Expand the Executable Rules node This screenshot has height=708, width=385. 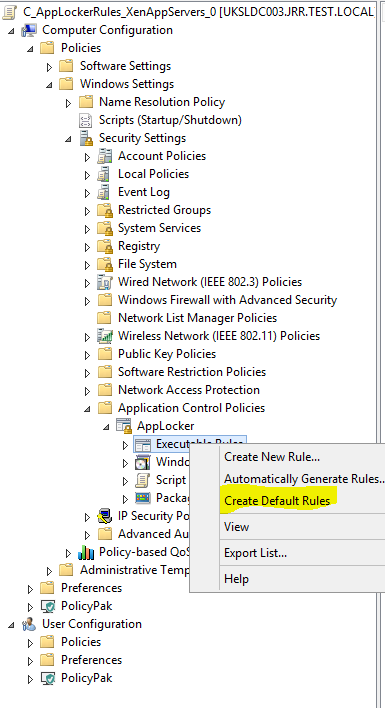125,445
